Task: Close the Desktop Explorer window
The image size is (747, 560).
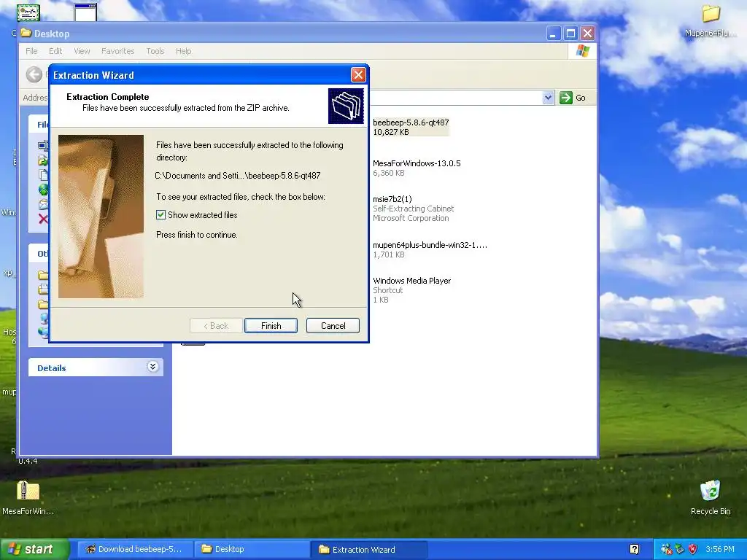Action: pyautogui.click(x=587, y=34)
